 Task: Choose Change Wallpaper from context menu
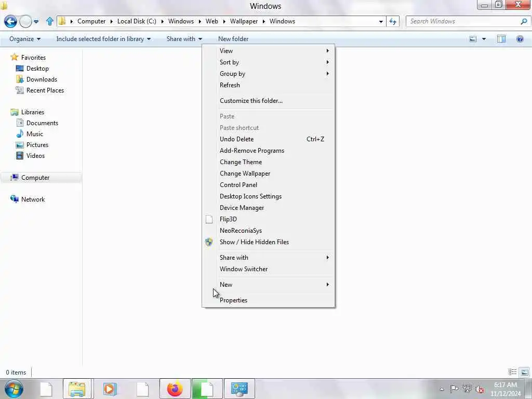[269, 174]
